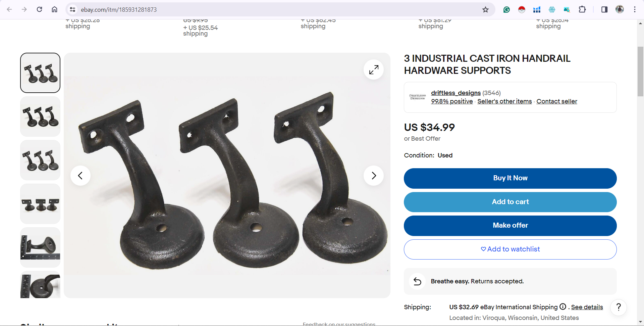
Task: Open See details shipping link
Action: tap(587, 307)
